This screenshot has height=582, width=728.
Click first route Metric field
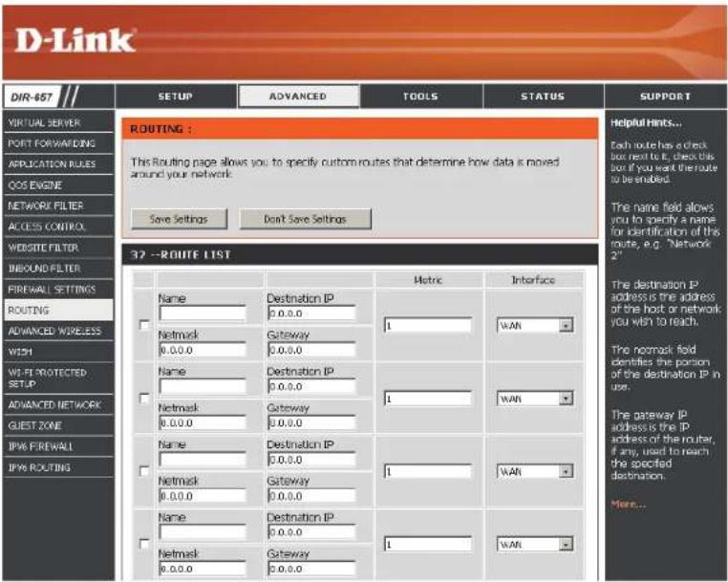click(x=428, y=325)
